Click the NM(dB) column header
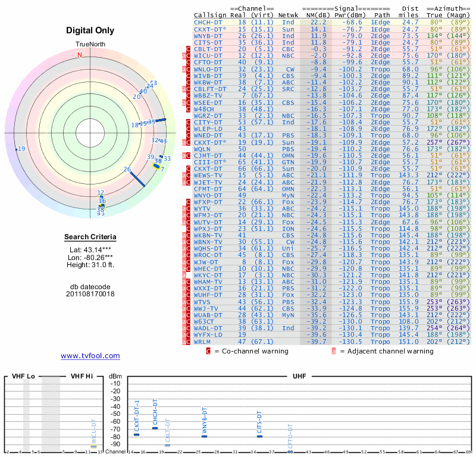Screen dimensions: 476x457 tap(315, 15)
